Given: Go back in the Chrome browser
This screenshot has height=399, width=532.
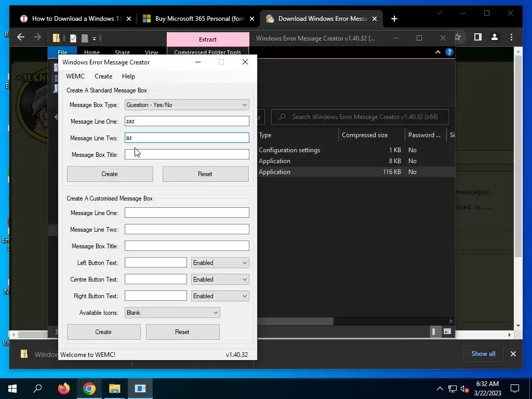Looking at the screenshot, I should (21, 37).
